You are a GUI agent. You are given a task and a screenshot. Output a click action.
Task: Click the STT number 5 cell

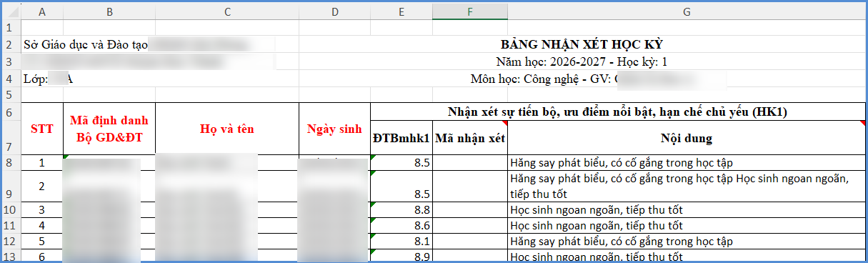(42, 241)
